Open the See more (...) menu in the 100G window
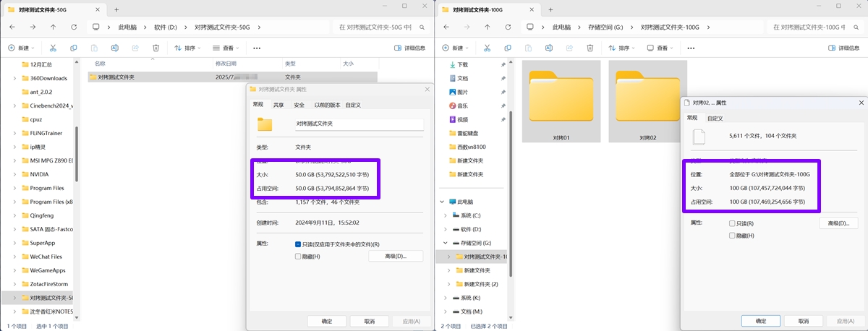Image resolution: width=868 pixels, height=331 pixels. click(x=691, y=48)
